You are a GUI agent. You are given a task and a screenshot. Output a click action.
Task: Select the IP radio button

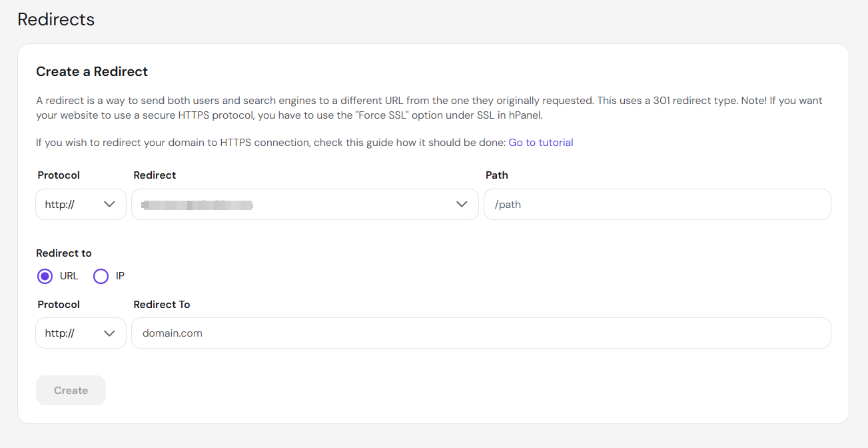(x=101, y=276)
